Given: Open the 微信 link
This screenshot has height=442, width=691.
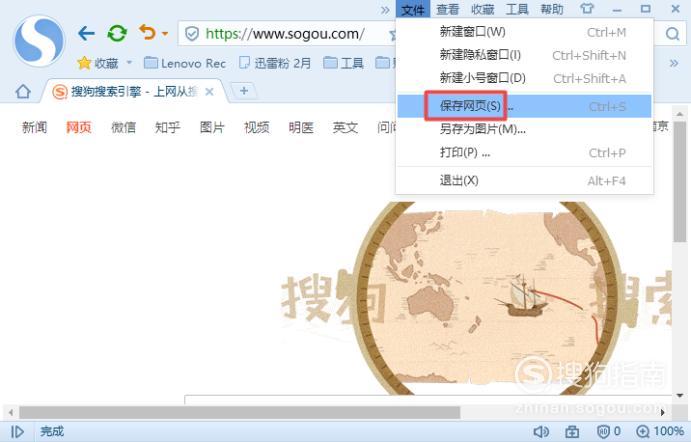Looking at the screenshot, I should pos(123,127).
